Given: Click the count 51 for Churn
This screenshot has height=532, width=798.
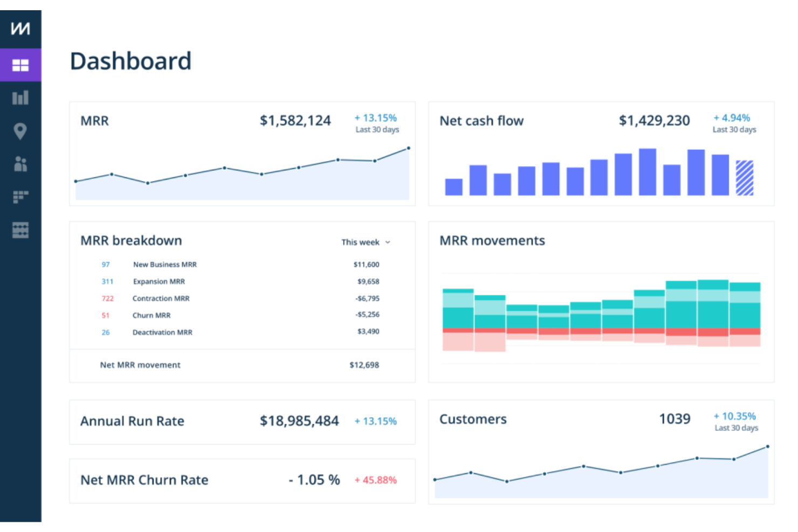Looking at the screenshot, I should pos(105,315).
